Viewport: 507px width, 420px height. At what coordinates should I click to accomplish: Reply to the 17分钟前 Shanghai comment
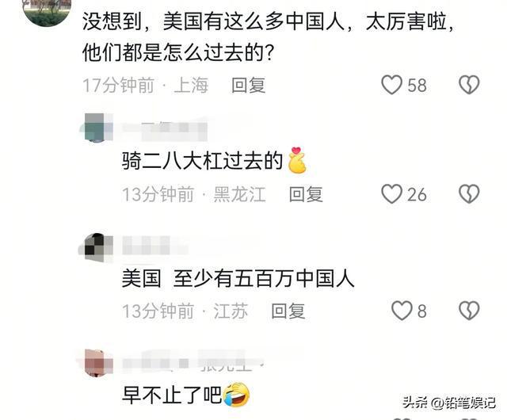(248, 86)
